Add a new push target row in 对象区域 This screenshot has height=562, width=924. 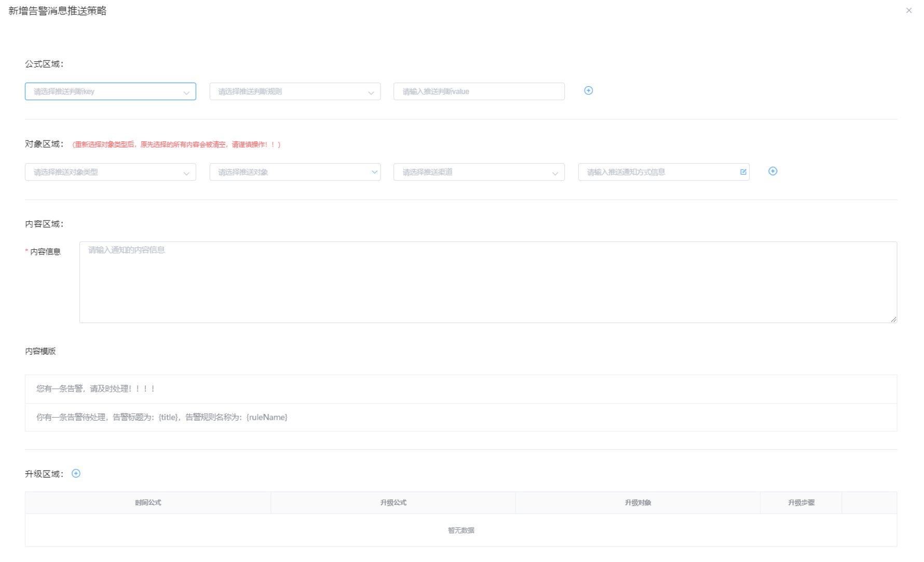click(x=772, y=171)
